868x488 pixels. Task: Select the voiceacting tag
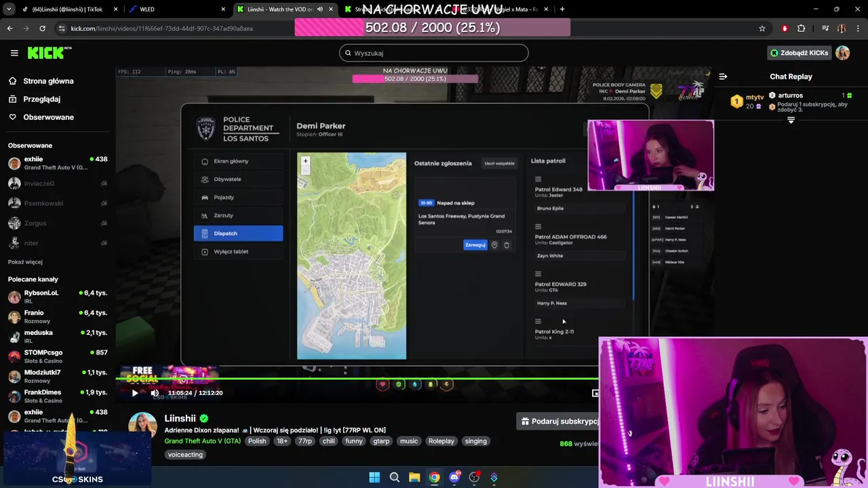[185, 455]
